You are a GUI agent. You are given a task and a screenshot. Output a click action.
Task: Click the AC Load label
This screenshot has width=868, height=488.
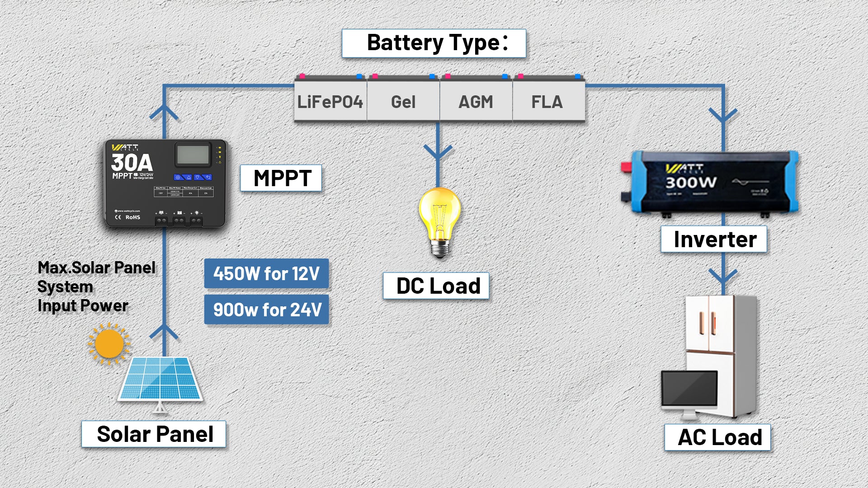click(717, 437)
